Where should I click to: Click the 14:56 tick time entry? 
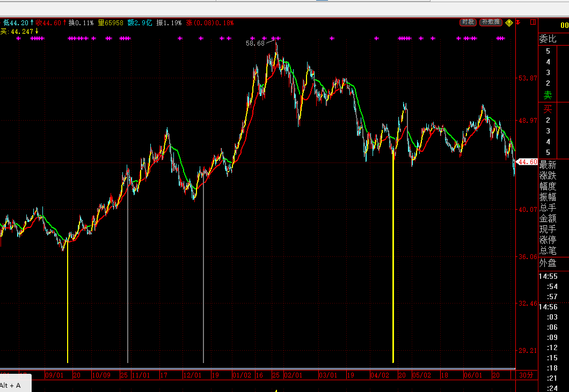(x=548, y=307)
